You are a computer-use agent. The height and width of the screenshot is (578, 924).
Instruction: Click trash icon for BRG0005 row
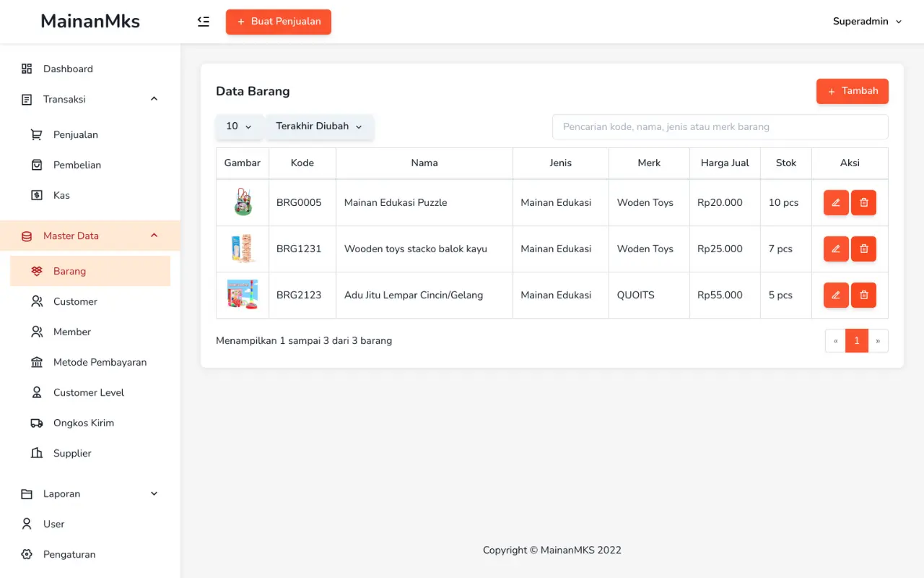[863, 203]
